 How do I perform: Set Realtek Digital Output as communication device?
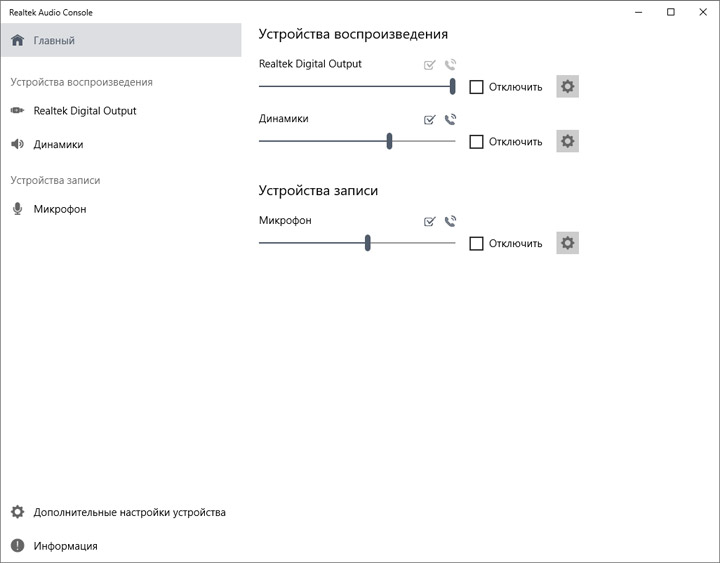(450, 65)
